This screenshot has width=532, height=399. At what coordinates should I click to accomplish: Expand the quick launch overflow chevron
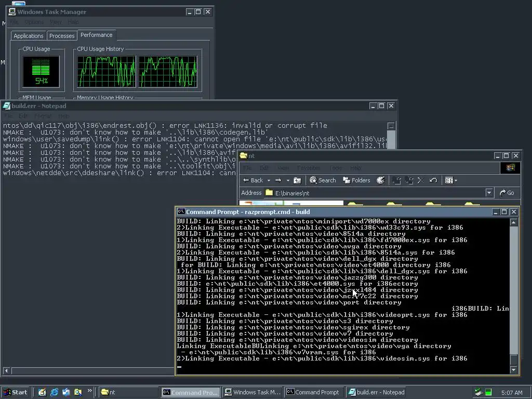tap(89, 391)
